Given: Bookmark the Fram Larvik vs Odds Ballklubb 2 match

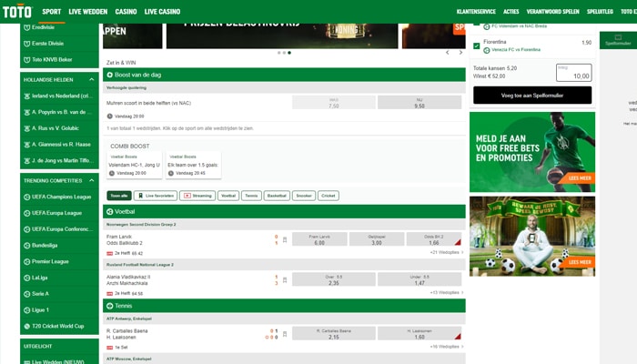Looking at the screenshot, I should click(285, 239).
